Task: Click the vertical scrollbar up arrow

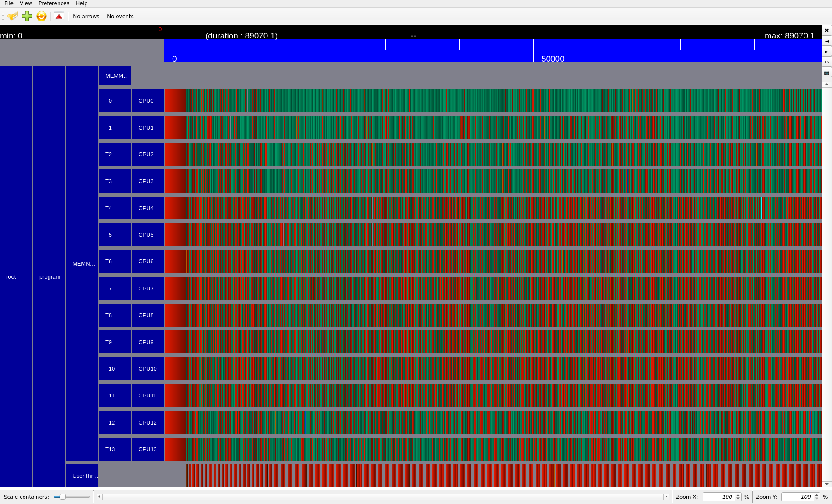Action: (x=826, y=84)
